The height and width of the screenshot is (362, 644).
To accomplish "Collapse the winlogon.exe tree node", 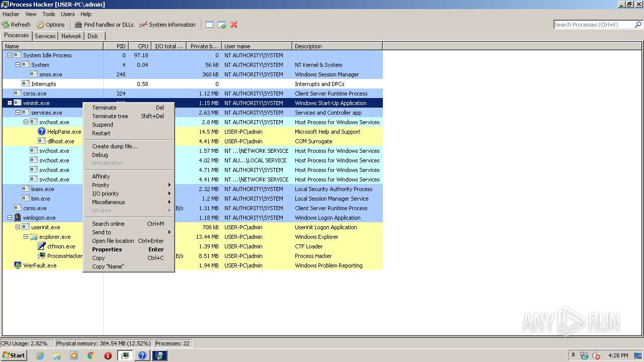I will [10, 218].
